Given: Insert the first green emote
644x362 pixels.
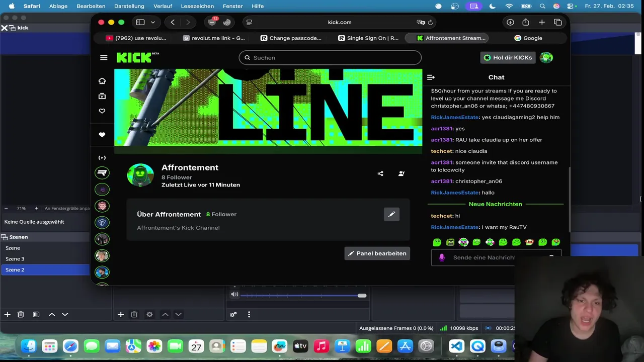Looking at the screenshot, I should [437, 242].
